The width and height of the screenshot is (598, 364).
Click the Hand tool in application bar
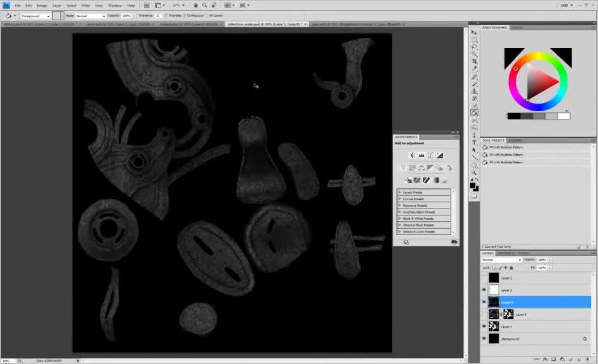coord(195,5)
